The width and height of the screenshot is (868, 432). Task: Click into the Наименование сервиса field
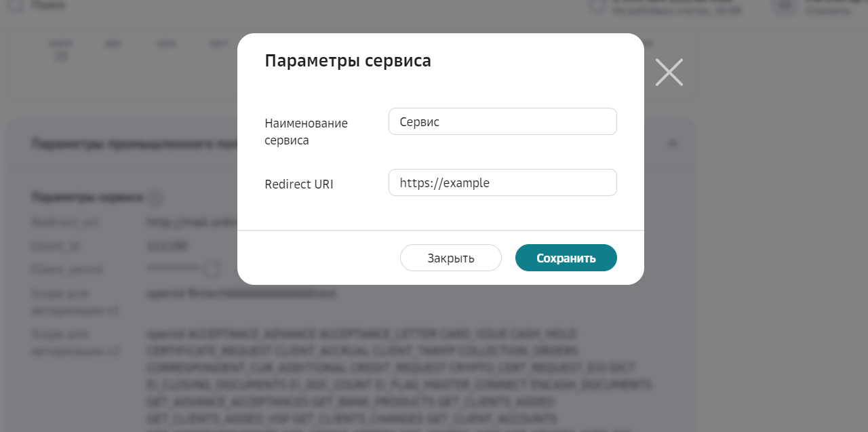pos(502,121)
